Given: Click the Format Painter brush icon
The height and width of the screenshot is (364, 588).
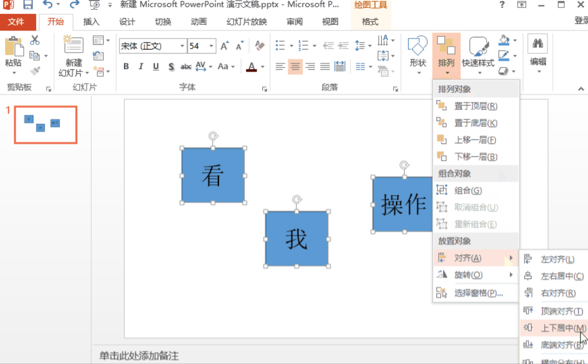Looking at the screenshot, I should 35,71.
